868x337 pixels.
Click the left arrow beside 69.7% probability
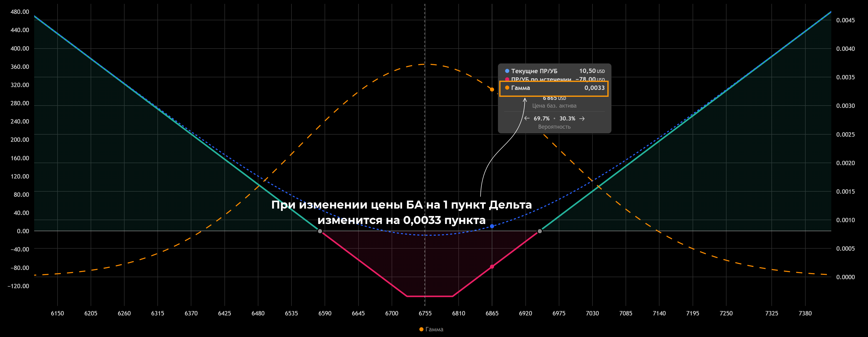click(527, 118)
